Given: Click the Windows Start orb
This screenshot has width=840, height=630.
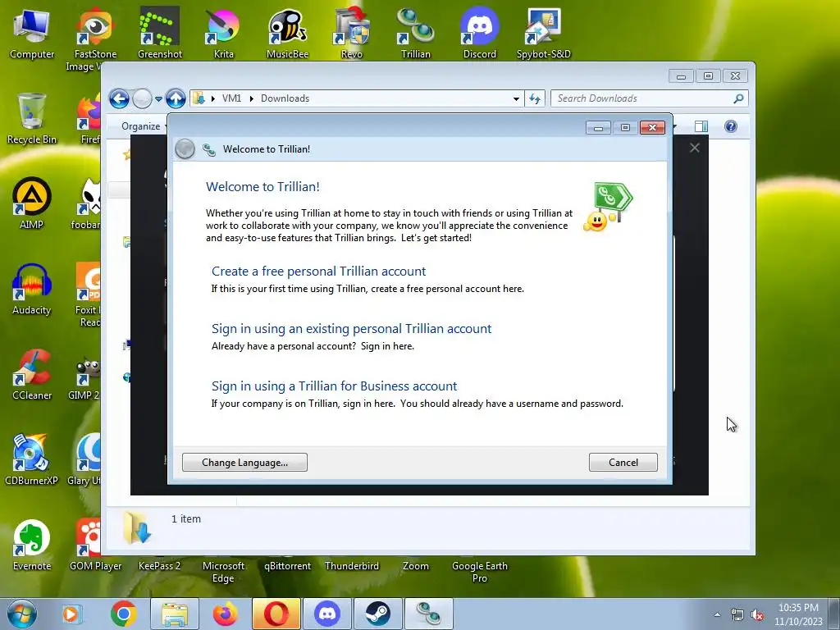Looking at the screenshot, I should pos(22,614).
